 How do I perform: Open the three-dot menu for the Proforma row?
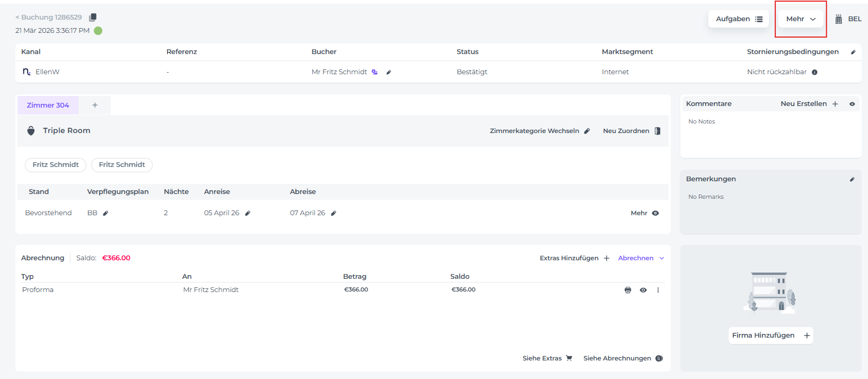(x=658, y=290)
